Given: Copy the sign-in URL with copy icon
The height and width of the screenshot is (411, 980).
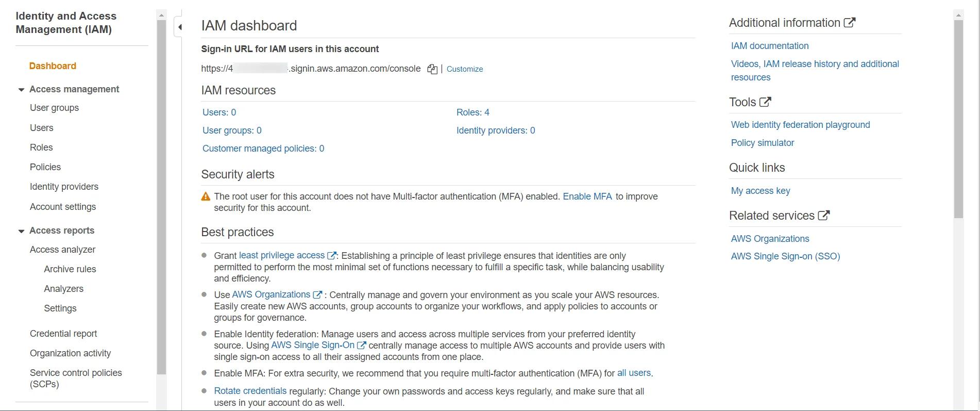Looking at the screenshot, I should 432,69.
